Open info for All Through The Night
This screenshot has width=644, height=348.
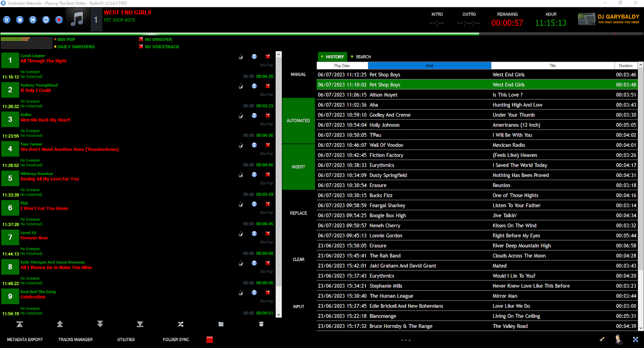click(254, 57)
